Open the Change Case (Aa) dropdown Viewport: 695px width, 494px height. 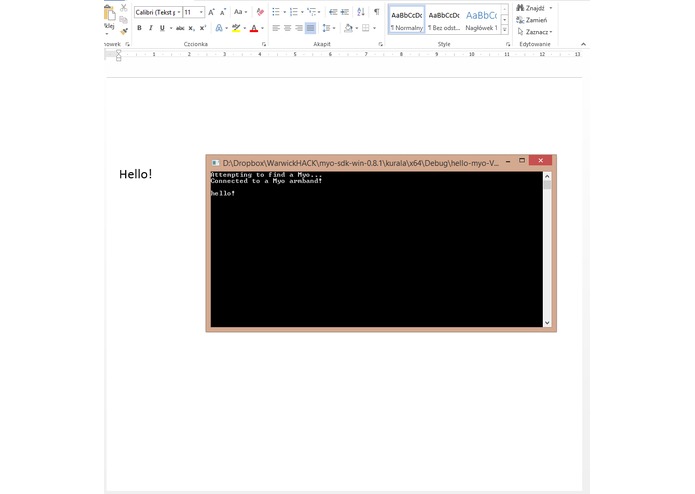tap(240, 12)
